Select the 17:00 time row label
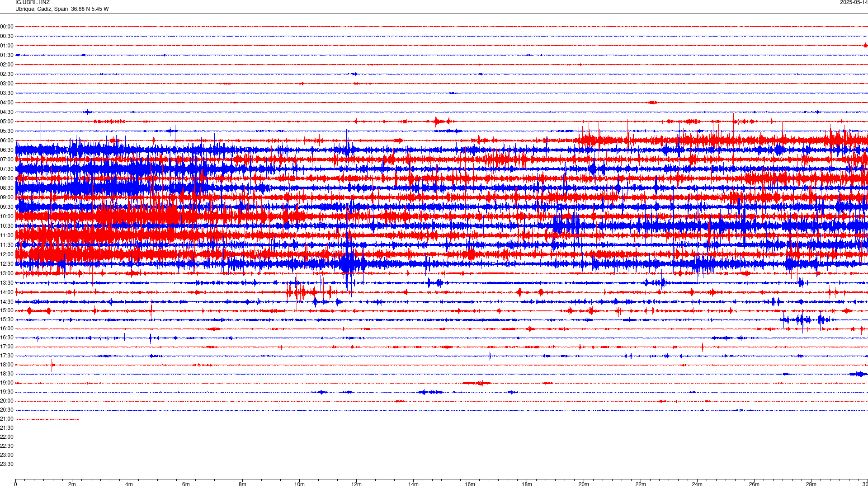Screen dimensions: 868x488 coord(7,347)
